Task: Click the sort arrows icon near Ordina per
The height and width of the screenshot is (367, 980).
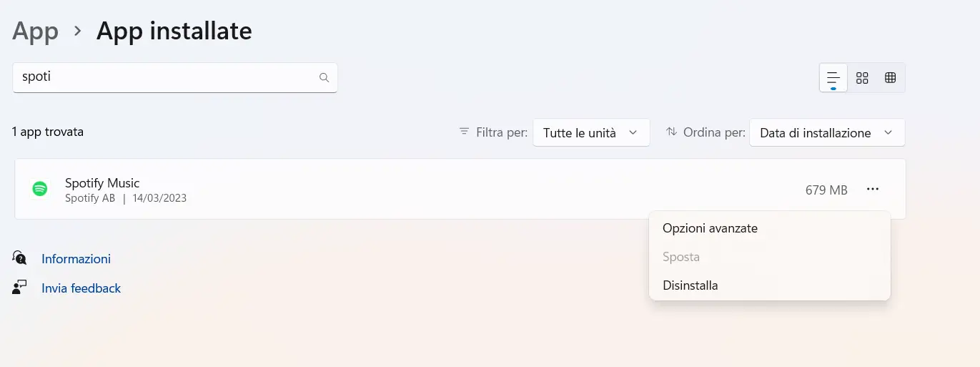Action: point(671,132)
